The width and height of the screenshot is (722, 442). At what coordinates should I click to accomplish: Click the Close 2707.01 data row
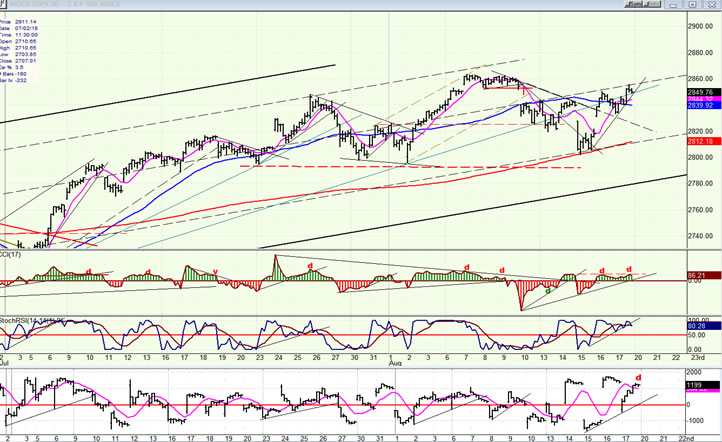point(18,61)
